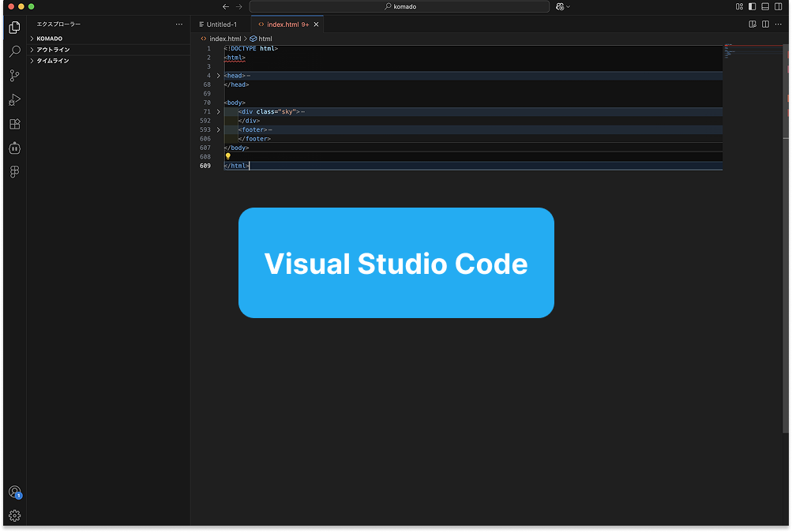Open the Explorer view in activity bar
This screenshot has height=532, width=792.
tap(15, 28)
